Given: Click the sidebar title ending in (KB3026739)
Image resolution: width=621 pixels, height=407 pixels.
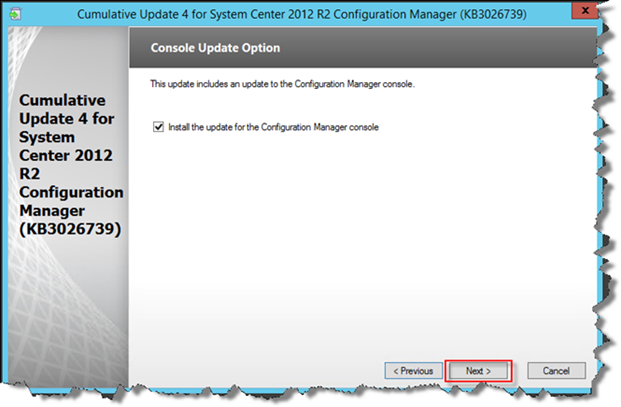Looking at the screenshot, I should [x=71, y=164].
